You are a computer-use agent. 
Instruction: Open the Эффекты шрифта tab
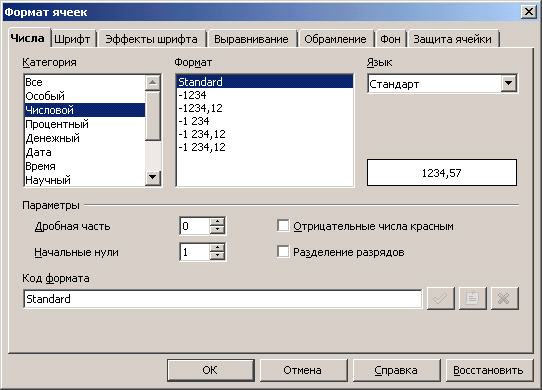click(151, 39)
